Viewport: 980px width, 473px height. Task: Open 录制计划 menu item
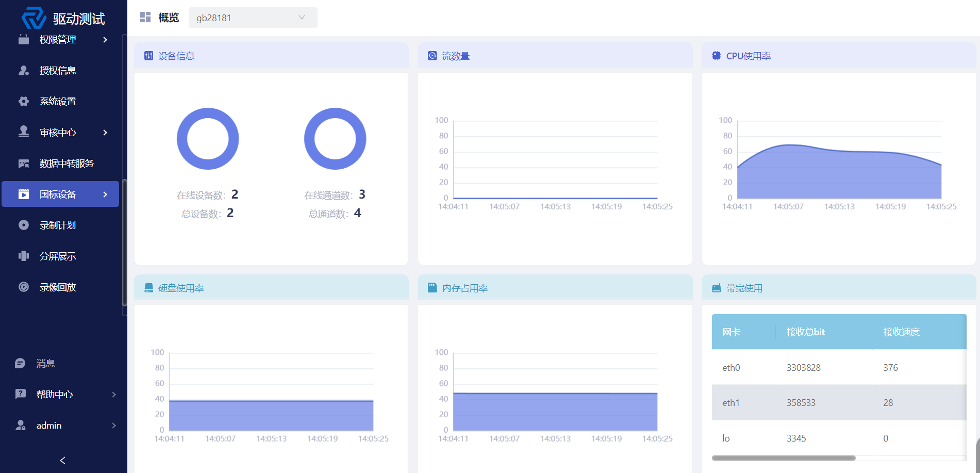[x=60, y=225]
